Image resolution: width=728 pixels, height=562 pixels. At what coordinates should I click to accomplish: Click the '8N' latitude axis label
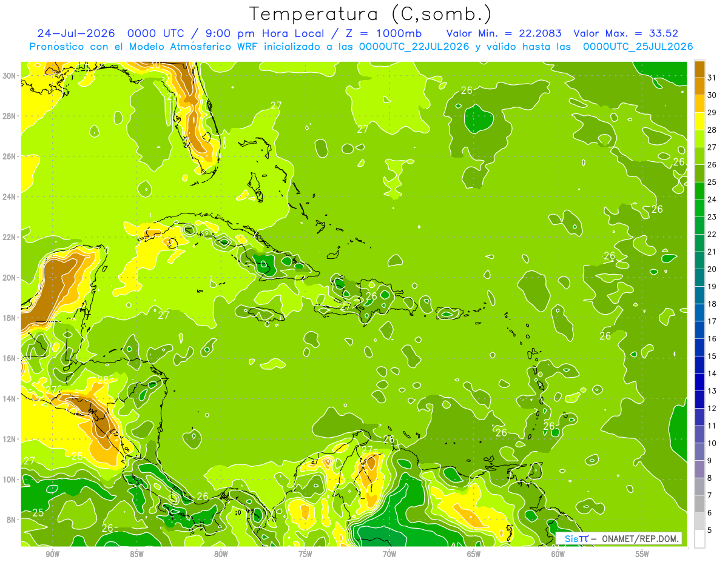coord(11,520)
